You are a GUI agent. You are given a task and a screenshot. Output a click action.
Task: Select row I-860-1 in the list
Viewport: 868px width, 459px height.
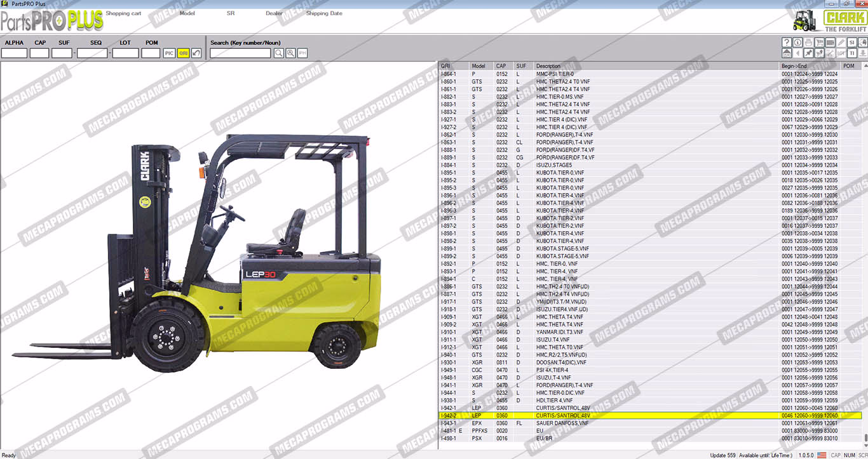[650, 81]
